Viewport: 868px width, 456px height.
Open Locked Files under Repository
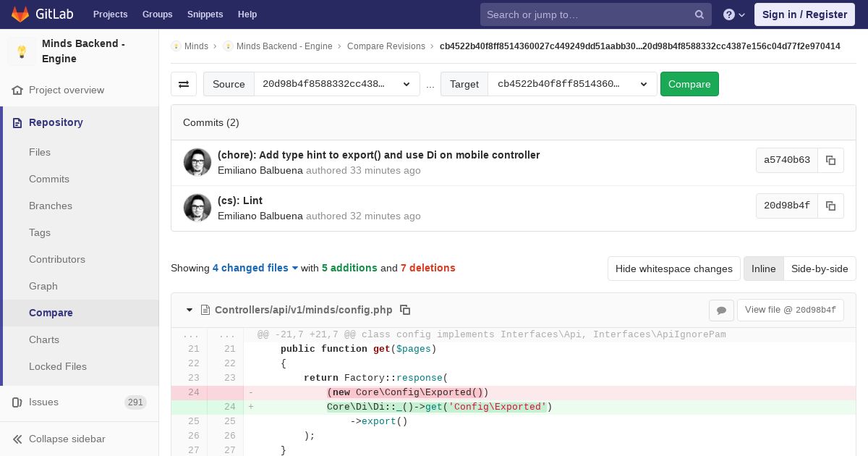(58, 367)
